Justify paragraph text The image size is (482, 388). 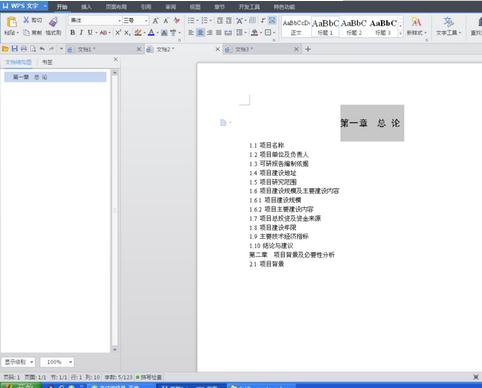click(219, 33)
